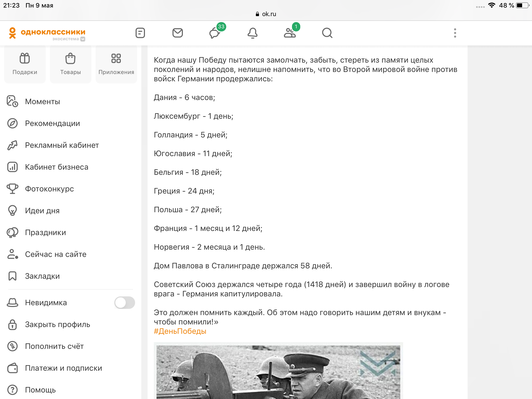Open the Товары shopping bag tile
532x399 pixels.
pos(70,64)
